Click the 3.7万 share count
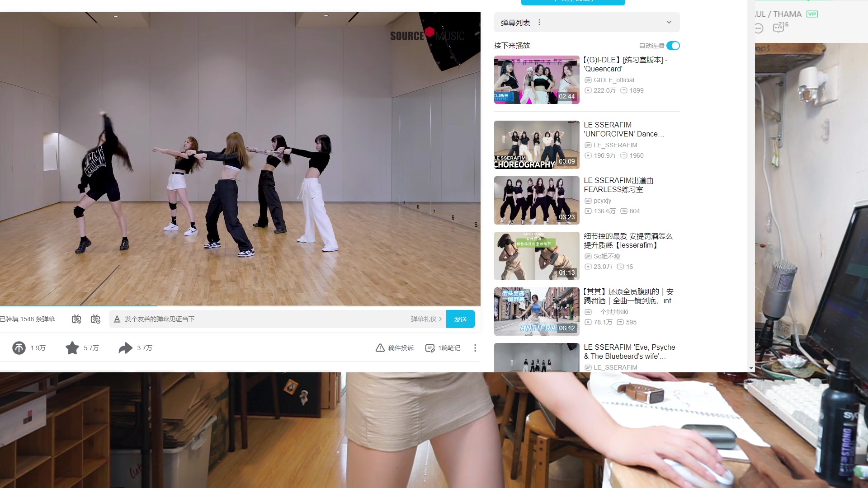 [145, 348]
